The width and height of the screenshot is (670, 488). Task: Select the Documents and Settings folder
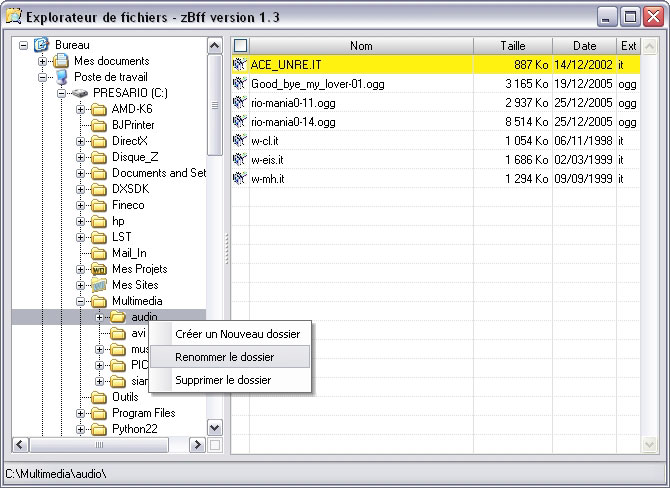click(x=159, y=173)
